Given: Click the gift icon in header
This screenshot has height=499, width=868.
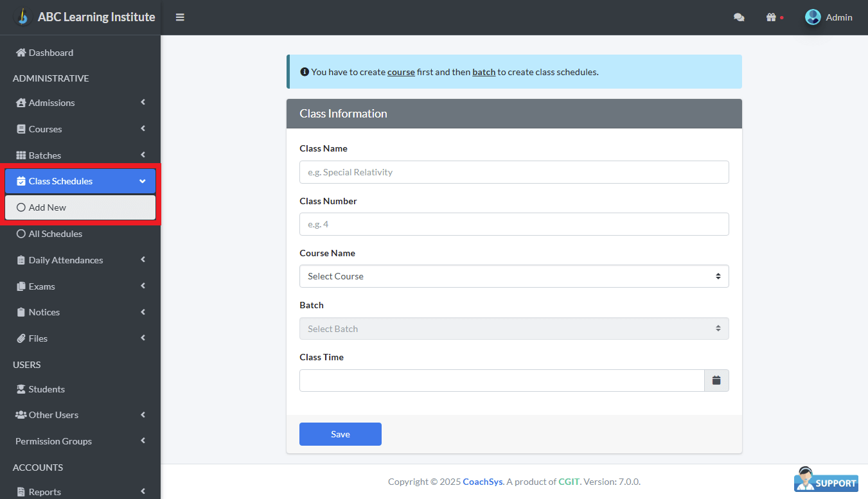Looking at the screenshot, I should (772, 17).
